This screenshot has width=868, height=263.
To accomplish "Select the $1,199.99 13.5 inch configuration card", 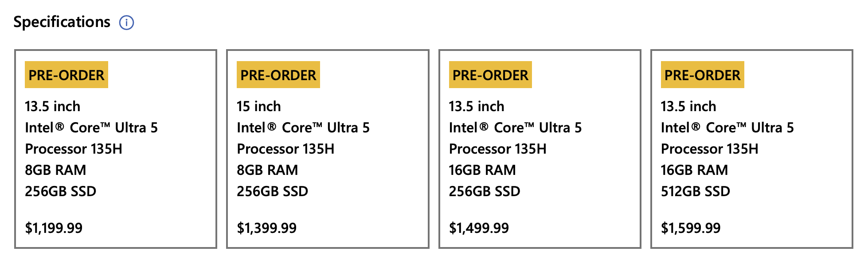I will pyautogui.click(x=116, y=149).
